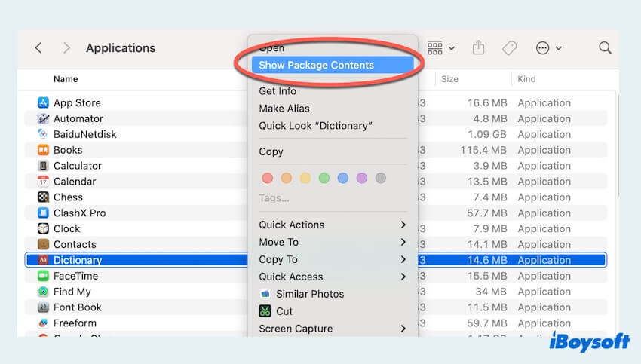Click Tags... in the context menu

point(274,198)
